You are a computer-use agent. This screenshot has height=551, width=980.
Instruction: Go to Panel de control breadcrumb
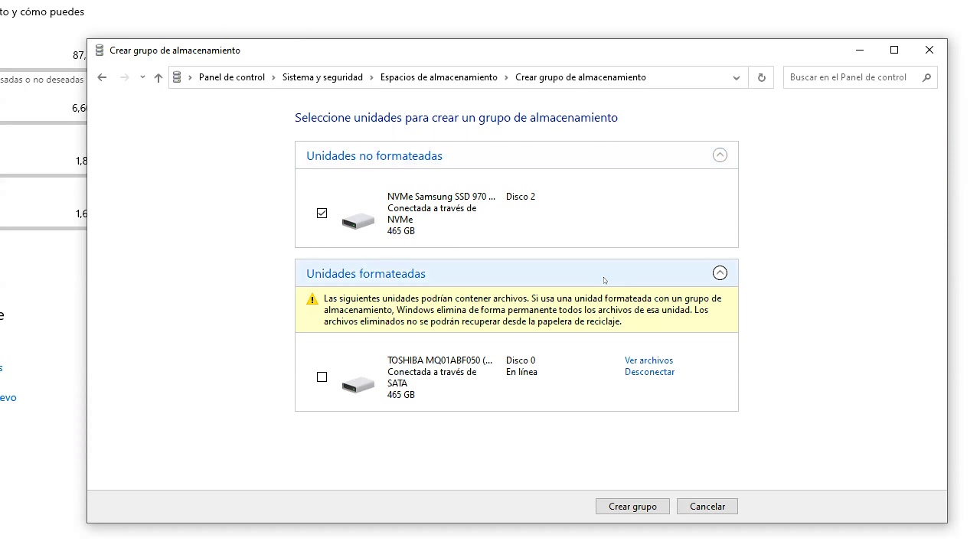[232, 77]
